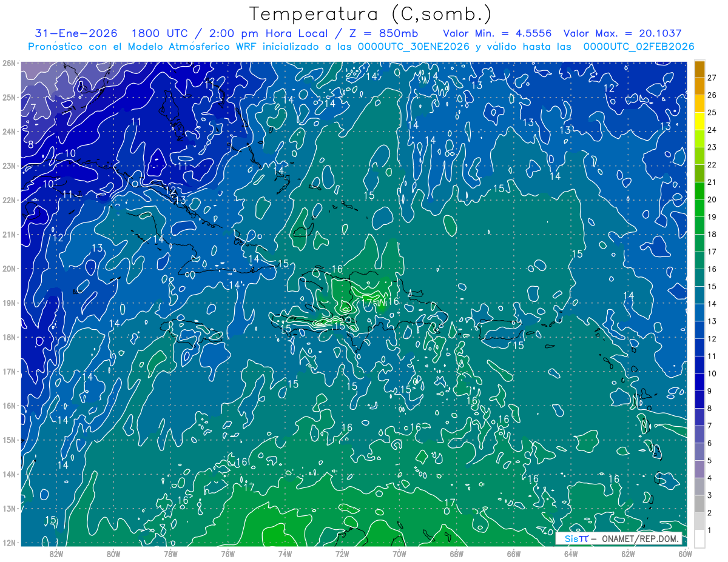This screenshot has width=728, height=562.
Task: Click initialization time '0000UTC_30ENE2026'
Action: 414,47
